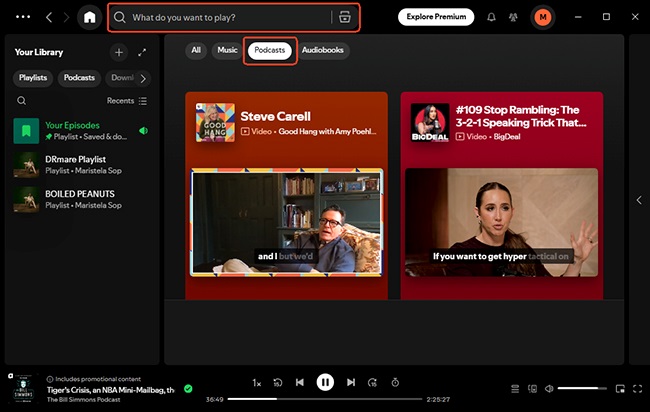Click the Steve Carell video preview
The height and width of the screenshot is (412, 650).
point(286,222)
